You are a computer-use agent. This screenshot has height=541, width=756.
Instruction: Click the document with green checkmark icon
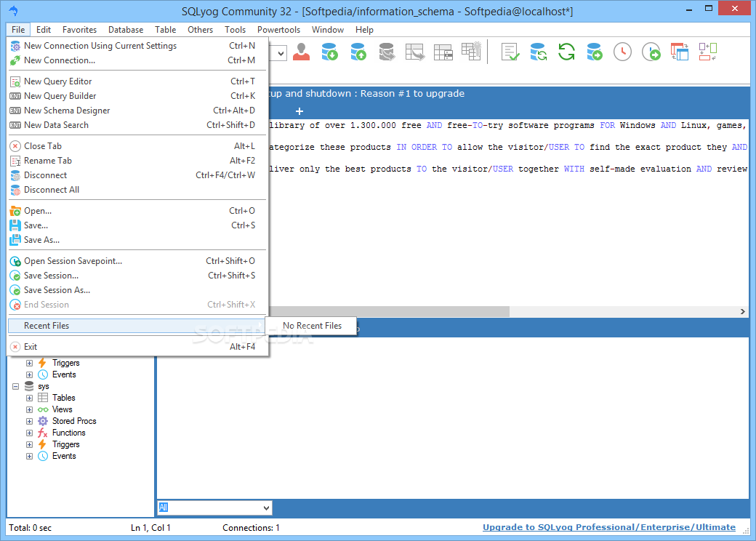point(510,52)
